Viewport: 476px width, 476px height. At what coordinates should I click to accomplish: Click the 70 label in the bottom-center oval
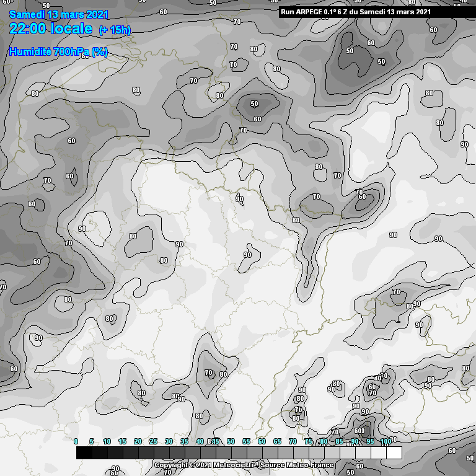208,373
